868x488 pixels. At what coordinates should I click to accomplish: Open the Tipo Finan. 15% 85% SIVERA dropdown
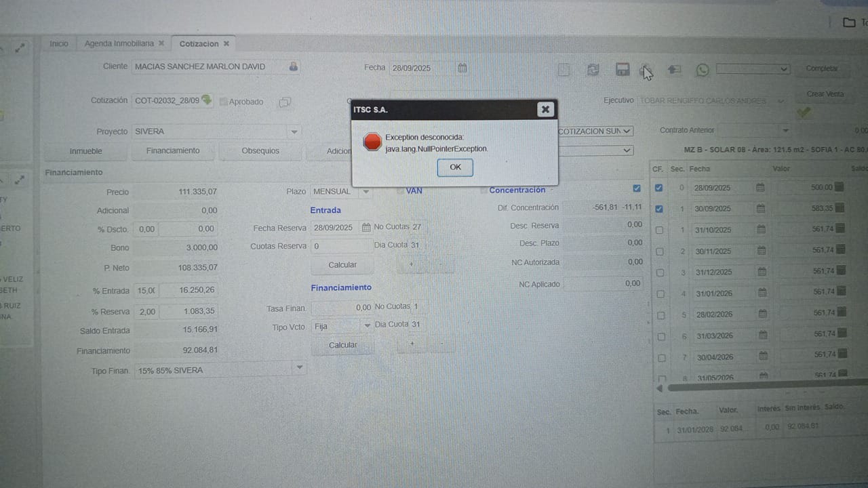coord(298,368)
